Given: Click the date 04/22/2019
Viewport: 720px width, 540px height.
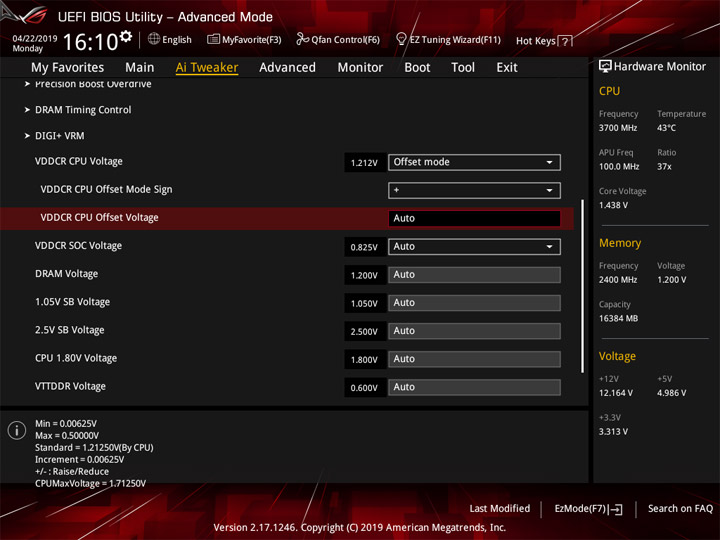Looking at the screenshot, I should [35, 38].
